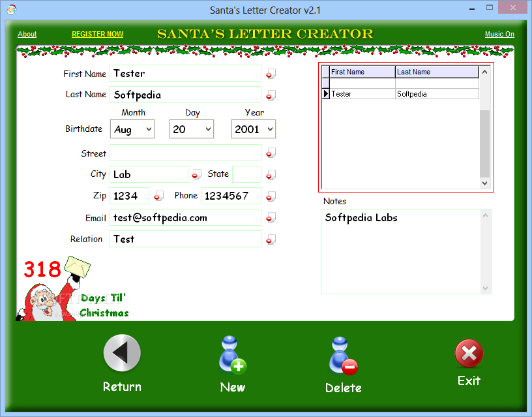532x417 pixels.
Task: Clear the State field using its eraser icon
Action: (271, 175)
